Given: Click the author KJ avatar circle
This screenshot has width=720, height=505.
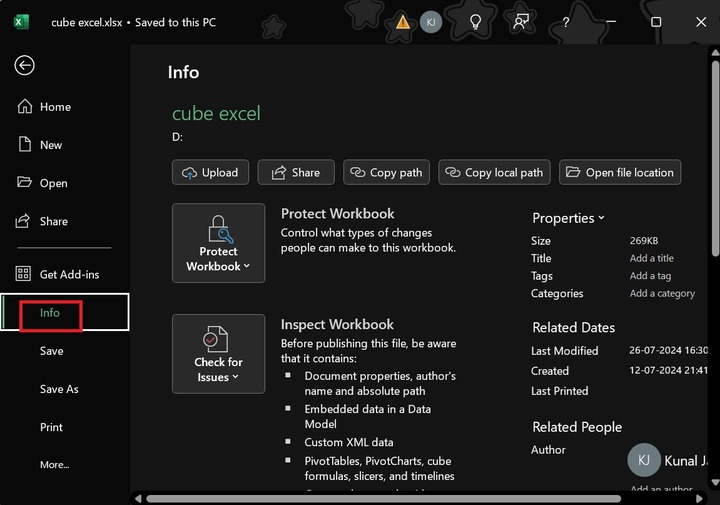Looking at the screenshot, I should (644, 460).
